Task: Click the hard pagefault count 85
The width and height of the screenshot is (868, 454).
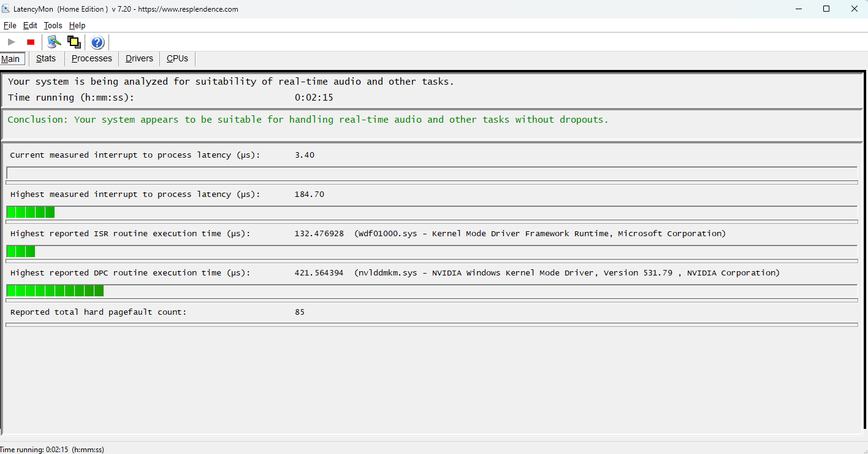Action: coord(300,312)
